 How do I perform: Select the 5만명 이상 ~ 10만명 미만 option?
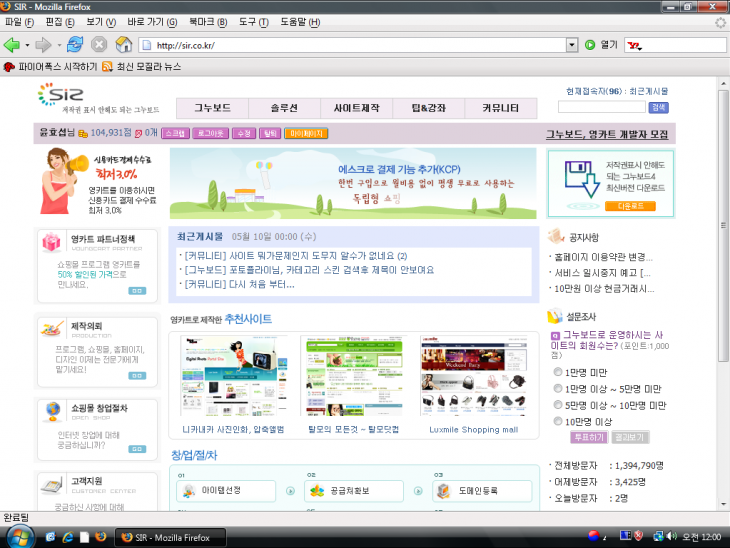[x=558, y=405]
